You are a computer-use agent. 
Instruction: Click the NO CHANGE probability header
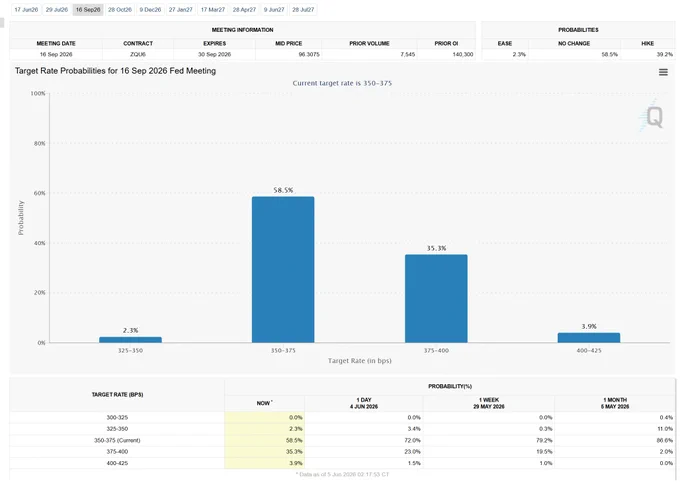pos(574,43)
